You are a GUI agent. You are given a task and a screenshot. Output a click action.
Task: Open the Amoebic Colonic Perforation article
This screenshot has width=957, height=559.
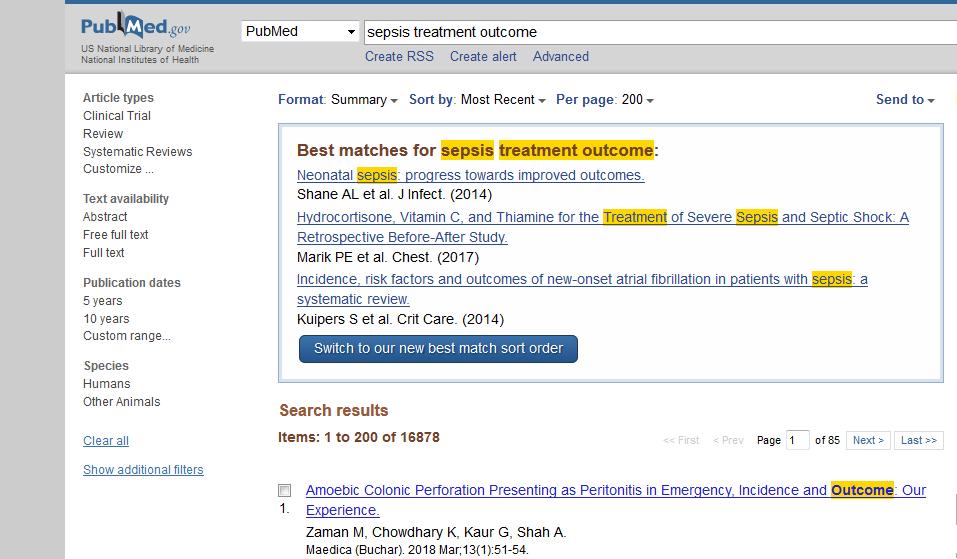click(x=616, y=500)
